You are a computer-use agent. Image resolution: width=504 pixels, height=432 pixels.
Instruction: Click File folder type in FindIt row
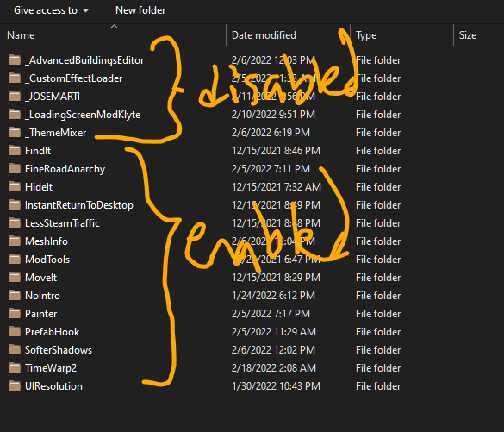(x=378, y=151)
